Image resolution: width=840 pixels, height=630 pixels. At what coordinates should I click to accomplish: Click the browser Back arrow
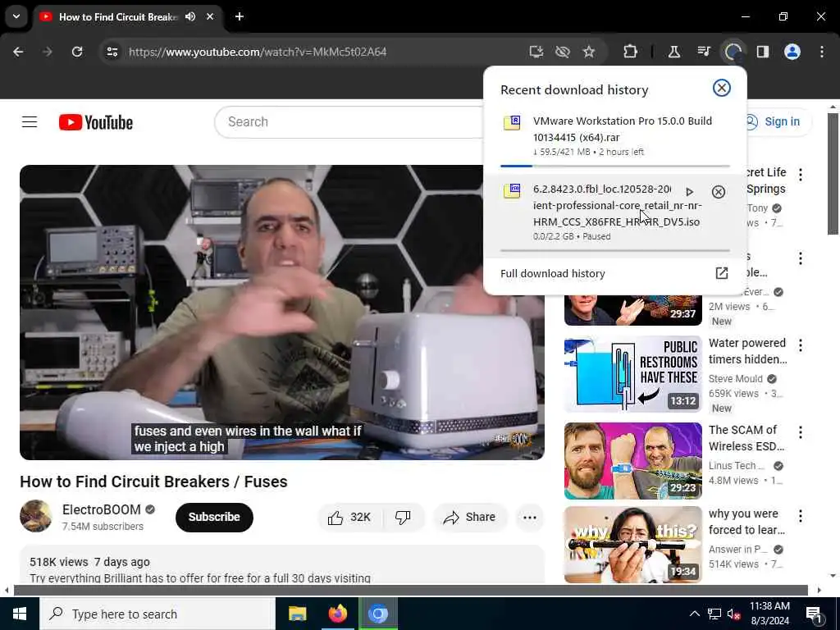point(18,52)
